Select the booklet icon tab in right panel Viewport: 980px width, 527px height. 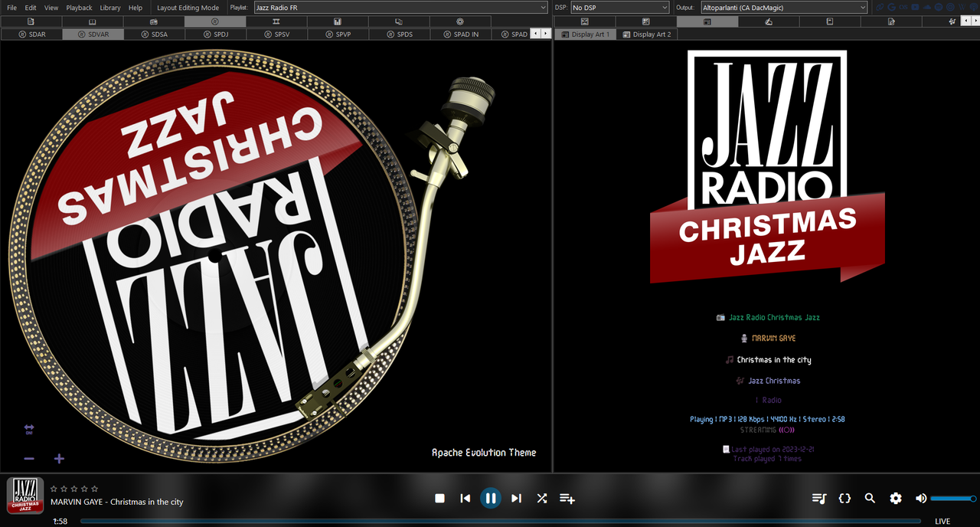pos(830,21)
